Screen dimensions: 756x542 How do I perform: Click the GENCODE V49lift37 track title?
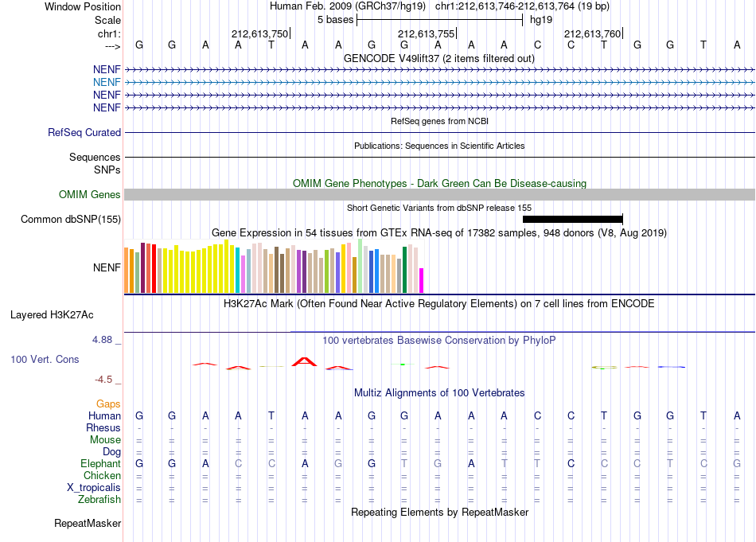click(x=439, y=58)
